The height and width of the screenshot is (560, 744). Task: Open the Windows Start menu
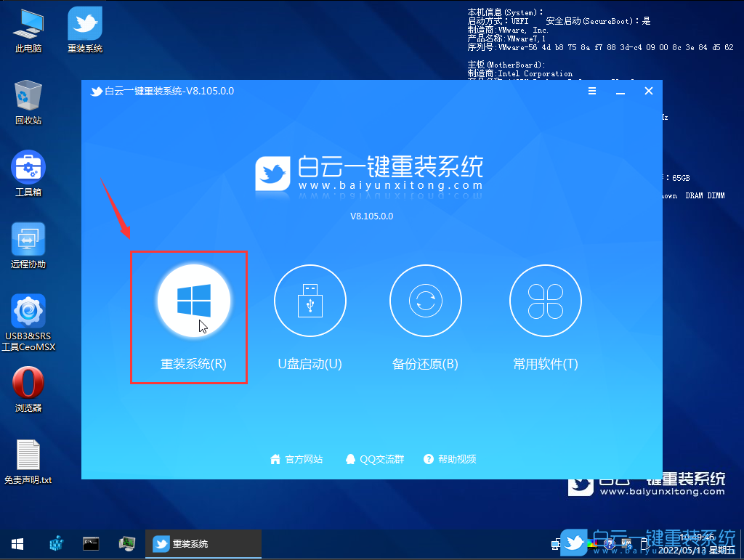coord(16,543)
